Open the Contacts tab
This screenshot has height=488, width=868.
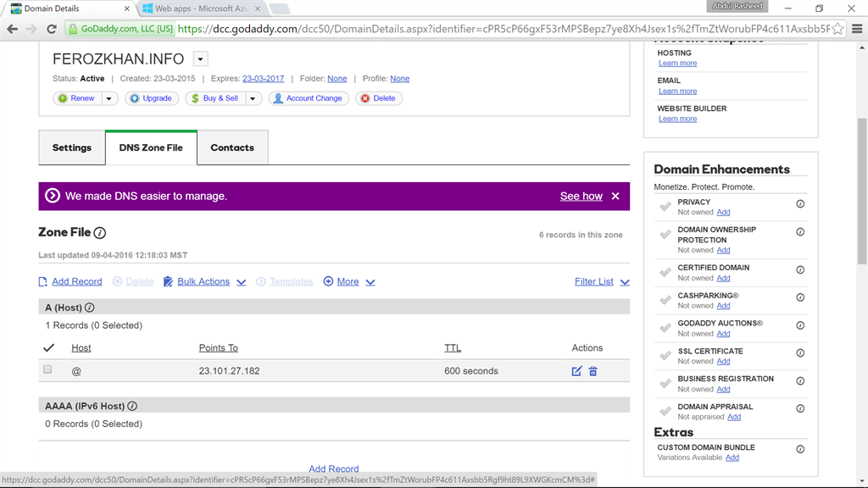pos(232,147)
